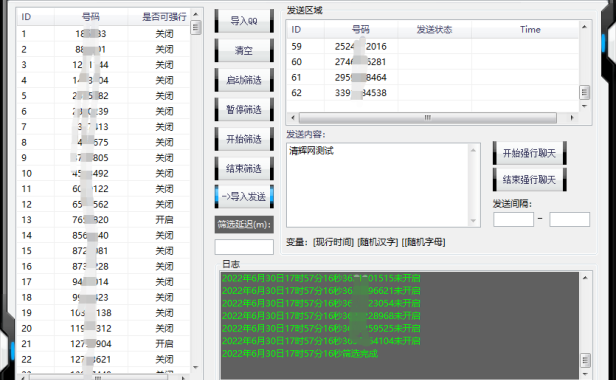Select row 13 with status 开启

(103, 220)
